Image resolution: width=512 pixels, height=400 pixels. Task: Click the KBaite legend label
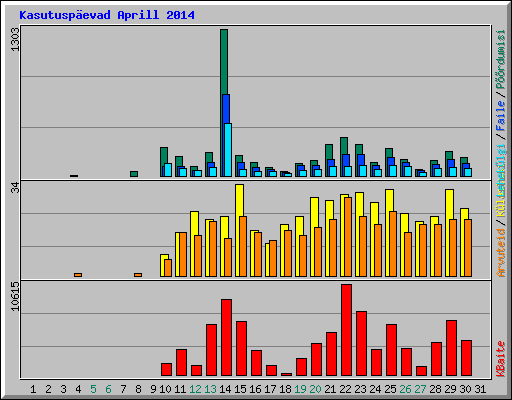(x=501, y=359)
